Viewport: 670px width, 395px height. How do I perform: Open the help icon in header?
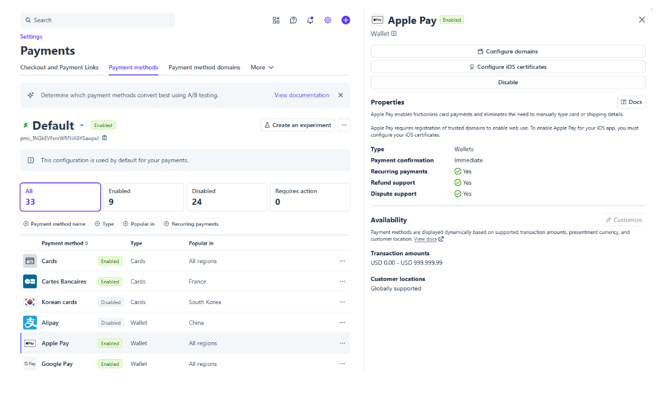coord(293,20)
